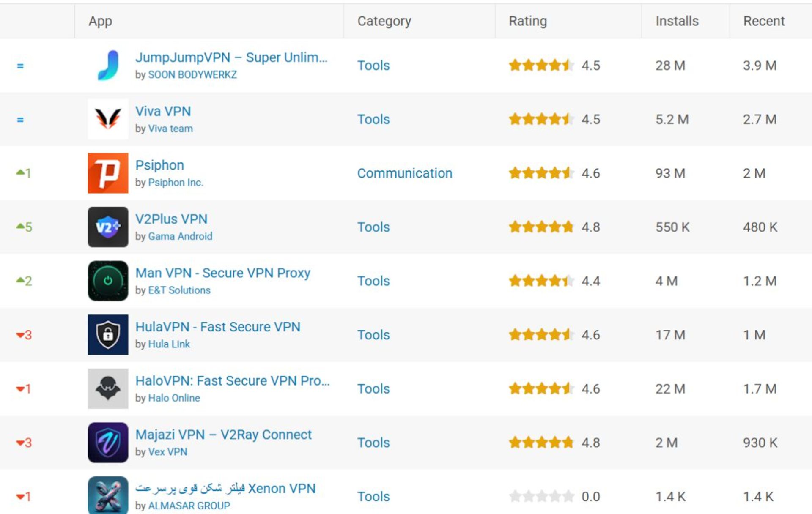This screenshot has width=812, height=514.
Task: Click the up-2 rank indicator for Man VPN
Action: (24, 281)
